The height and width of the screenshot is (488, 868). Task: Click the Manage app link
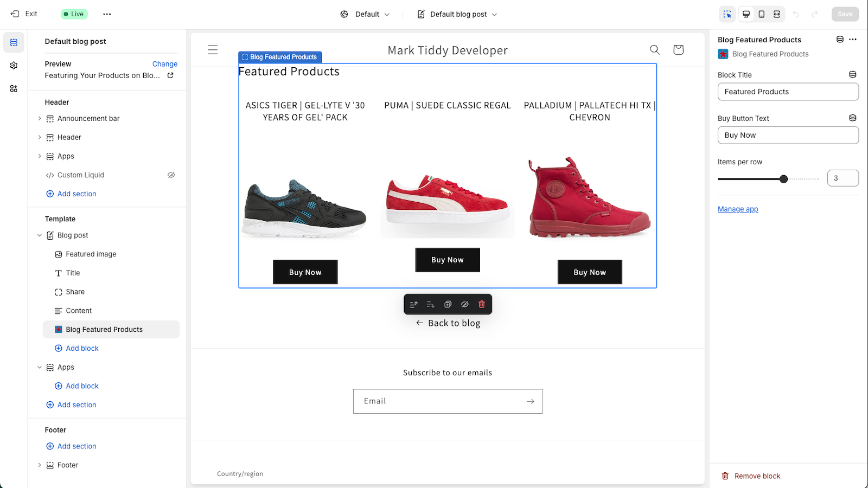tap(738, 209)
